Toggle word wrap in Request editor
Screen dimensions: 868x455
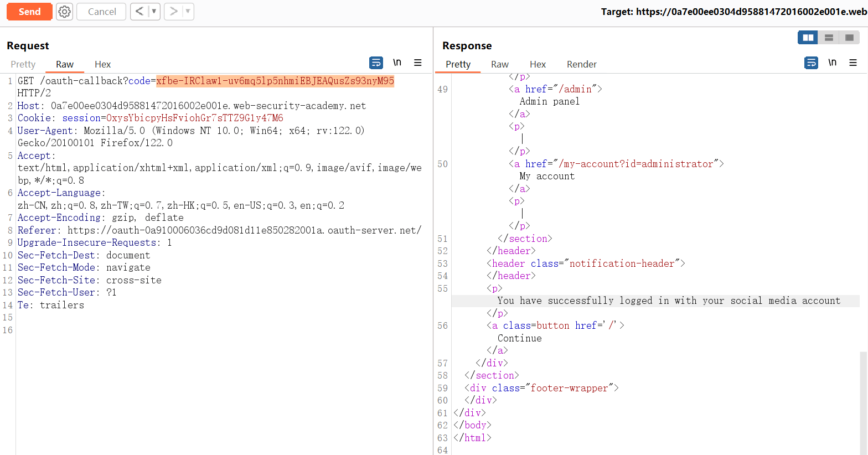click(376, 63)
